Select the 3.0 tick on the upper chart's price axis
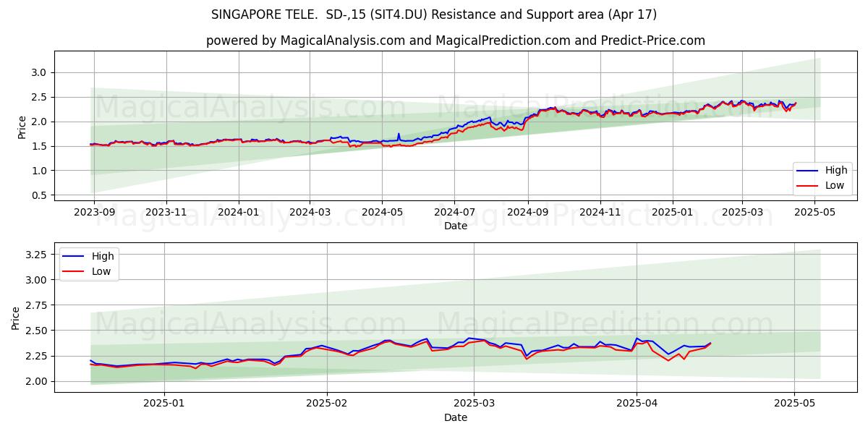Viewport: 868px width, 434px height. [39, 72]
